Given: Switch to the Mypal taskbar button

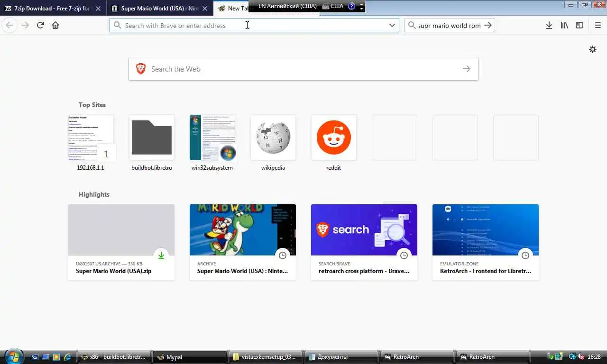Looking at the screenshot, I should [190, 357].
